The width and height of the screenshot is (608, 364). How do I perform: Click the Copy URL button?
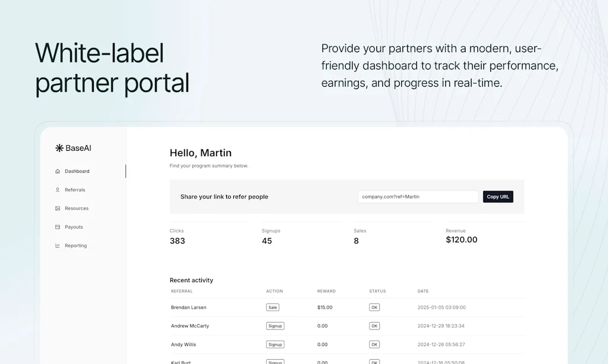click(x=498, y=197)
